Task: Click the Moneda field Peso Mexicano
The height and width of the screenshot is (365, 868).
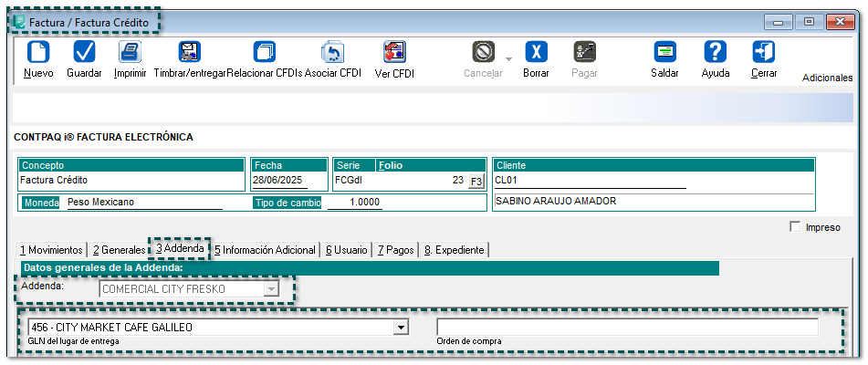Action: pyautogui.click(x=144, y=203)
